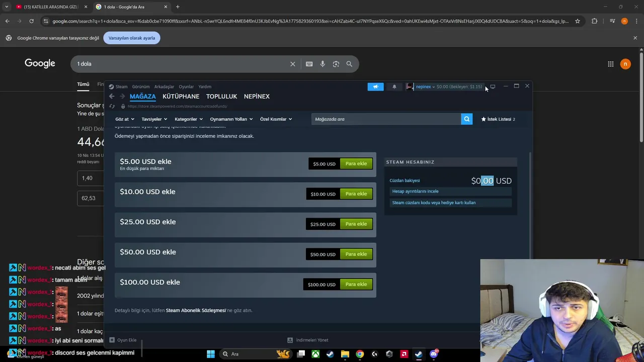Open Discord from the taskbar

[434, 354]
